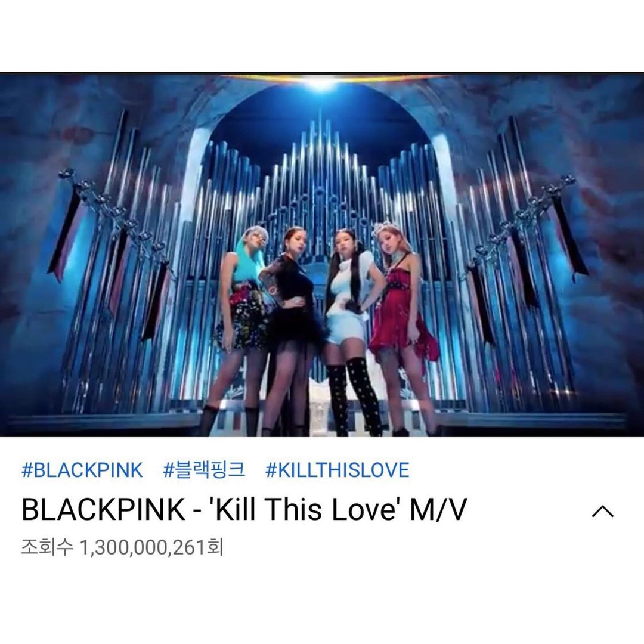The image size is (644, 644).
Task: Click the bright light atop the video
Action: pos(321,82)
